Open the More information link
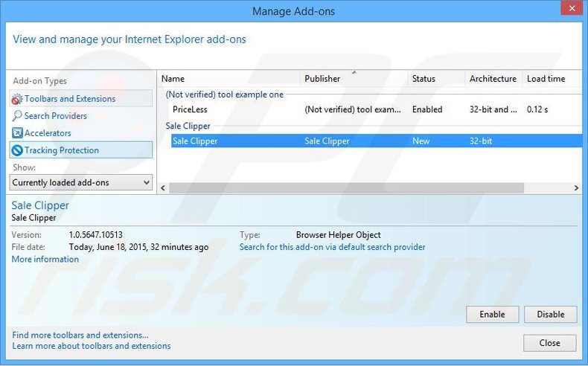The width and height of the screenshot is (588, 366). pos(45,259)
